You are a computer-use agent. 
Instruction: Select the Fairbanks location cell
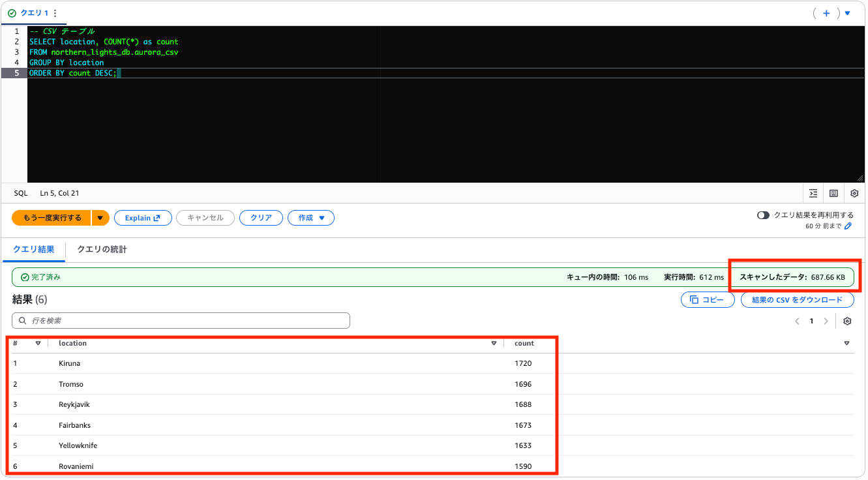74,425
